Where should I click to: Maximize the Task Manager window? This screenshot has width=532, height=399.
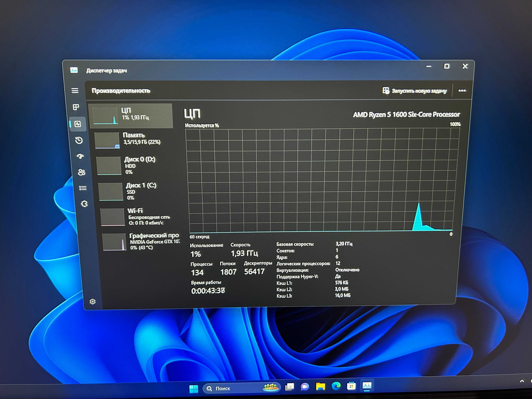(x=447, y=66)
